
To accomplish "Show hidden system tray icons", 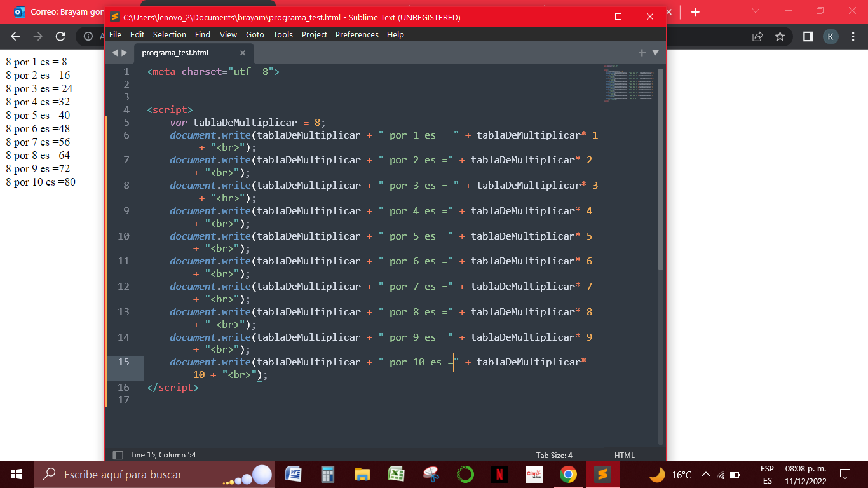I will [x=706, y=475].
